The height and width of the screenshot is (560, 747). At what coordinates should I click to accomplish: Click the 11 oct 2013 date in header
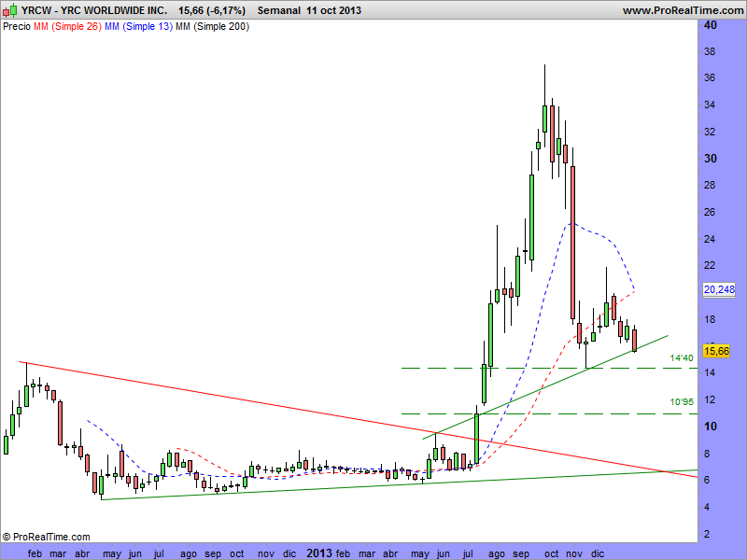click(334, 10)
